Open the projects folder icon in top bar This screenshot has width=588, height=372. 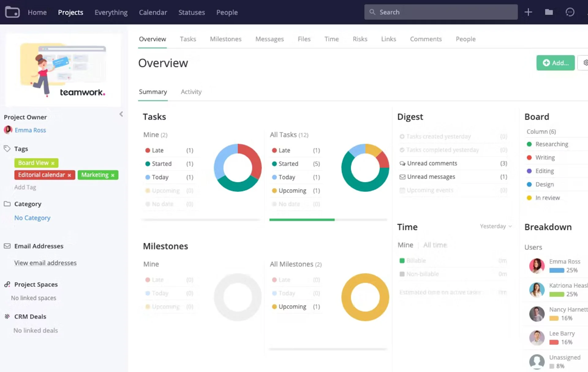[549, 12]
